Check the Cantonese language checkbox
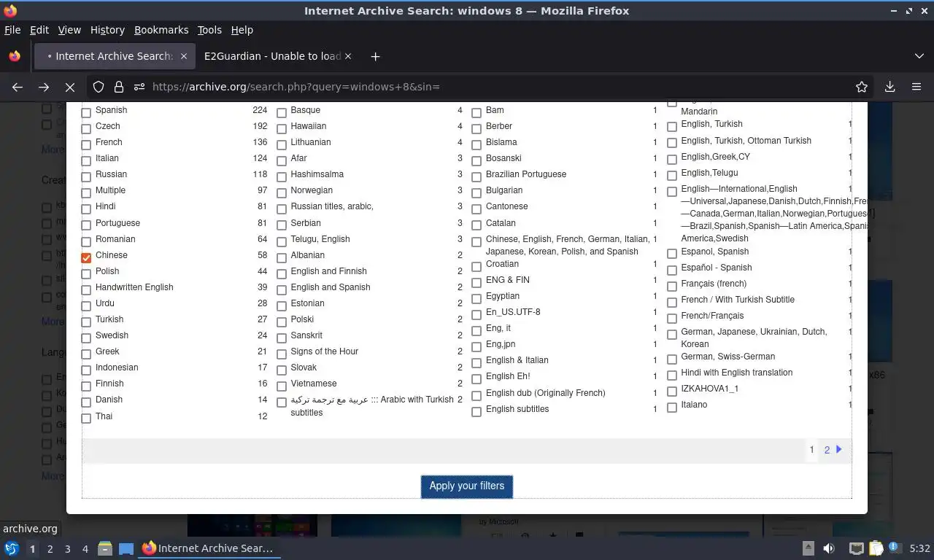Viewport: 934px width, 560px height. (476, 209)
